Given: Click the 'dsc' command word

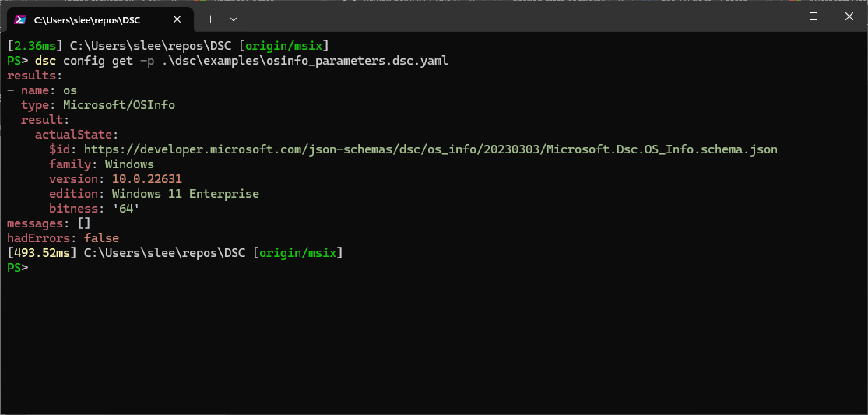Looking at the screenshot, I should pyautogui.click(x=45, y=61).
